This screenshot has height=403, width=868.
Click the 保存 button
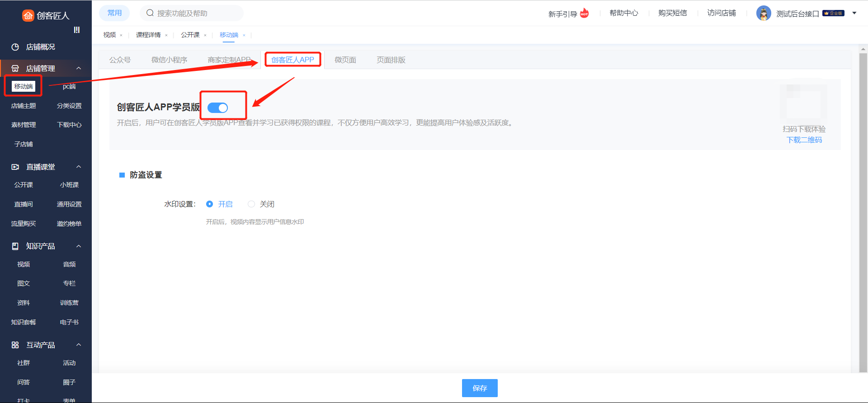point(479,388)
